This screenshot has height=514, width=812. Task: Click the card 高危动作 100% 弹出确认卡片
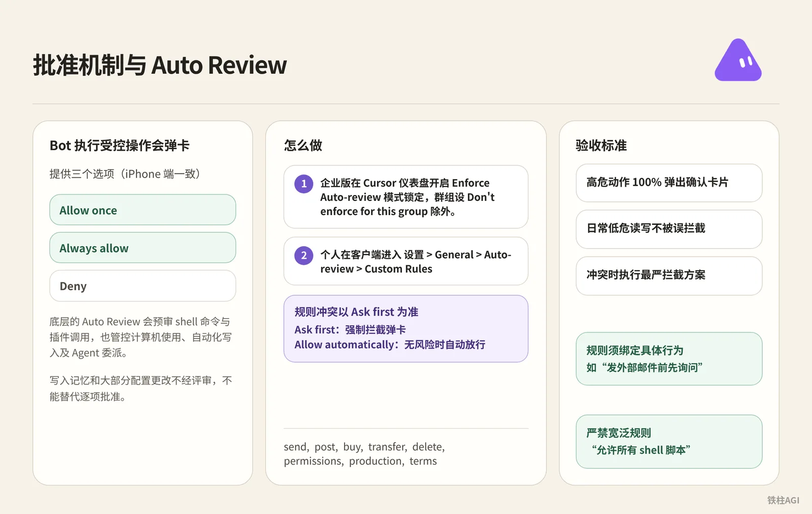[669, 183]
